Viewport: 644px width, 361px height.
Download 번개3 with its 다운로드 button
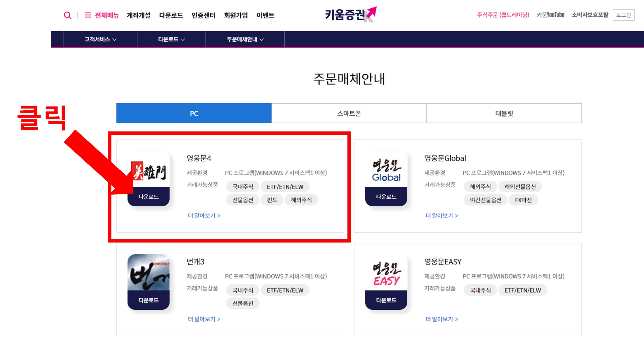pos(148,300)
